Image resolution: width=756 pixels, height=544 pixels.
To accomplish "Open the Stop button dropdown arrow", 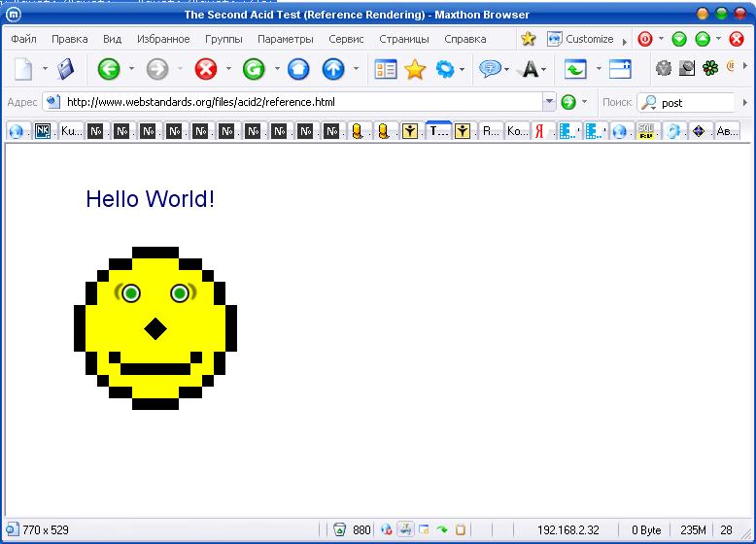I will tap(228, 69).
